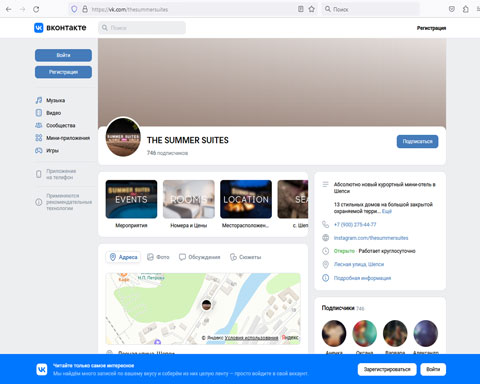Open the extensions puzzle icon
This screenshot has width=480, height=384.
466,9
